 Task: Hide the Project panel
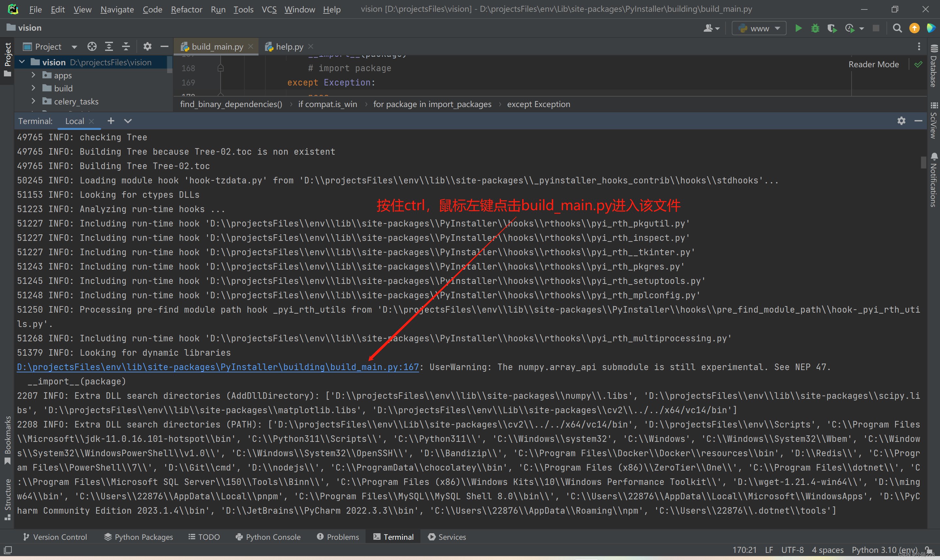point(164,46)
